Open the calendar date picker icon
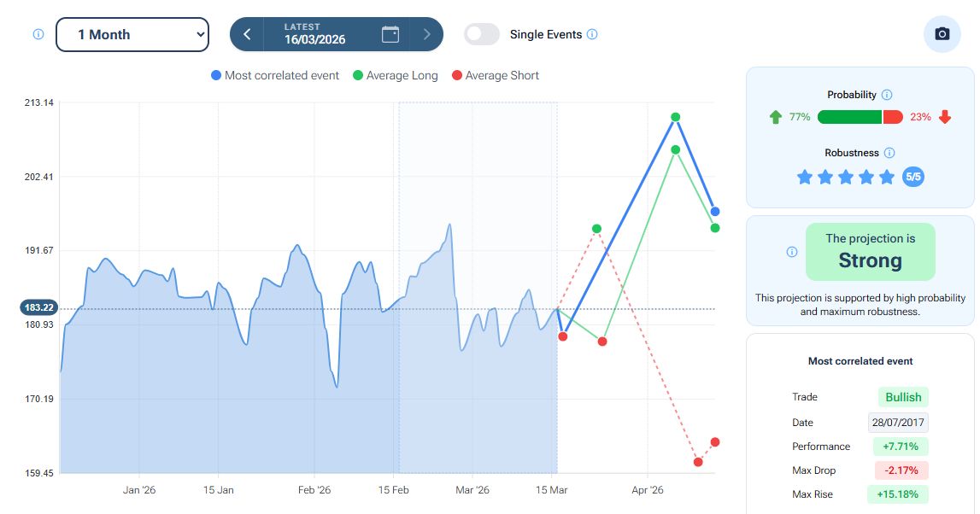This screenshot has width=980, height=514. pos(390,34)
